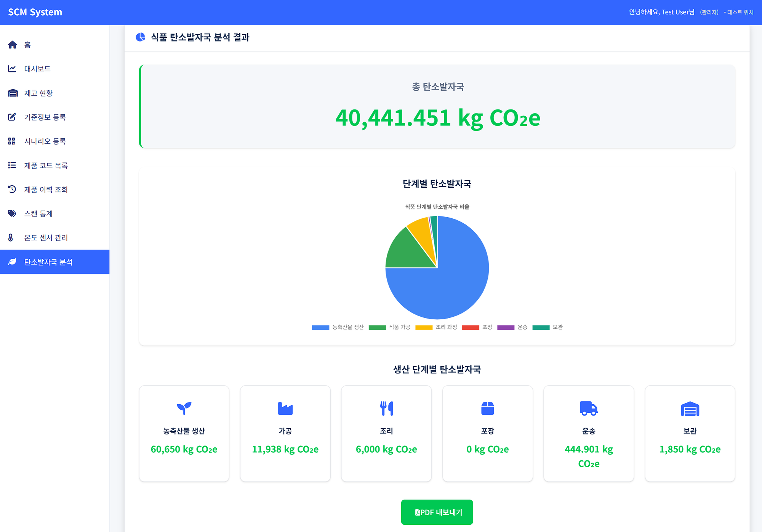Select the 대시보드 chart icon
The width and height of the screenshot is (762, 532).
pos(13,69)
